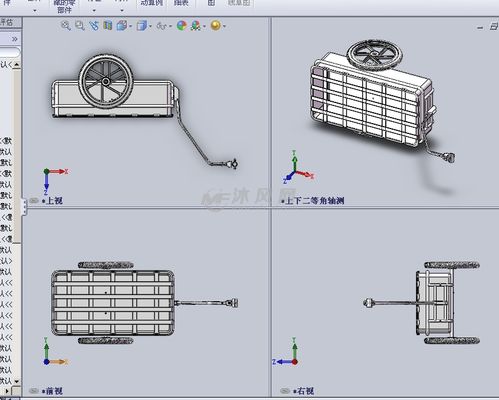
Task: Click the View Settings yellow sphere icon
Action: [216, 26]
